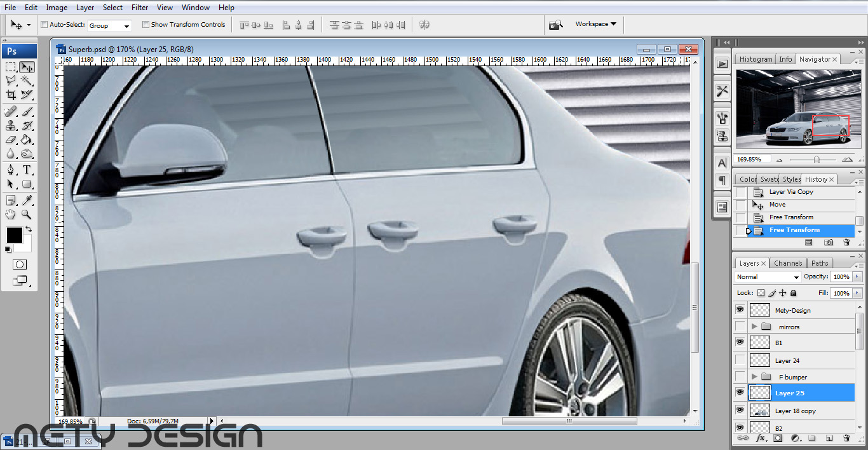
Task: Select the Pen tool
Action: (x=11, y=170)
